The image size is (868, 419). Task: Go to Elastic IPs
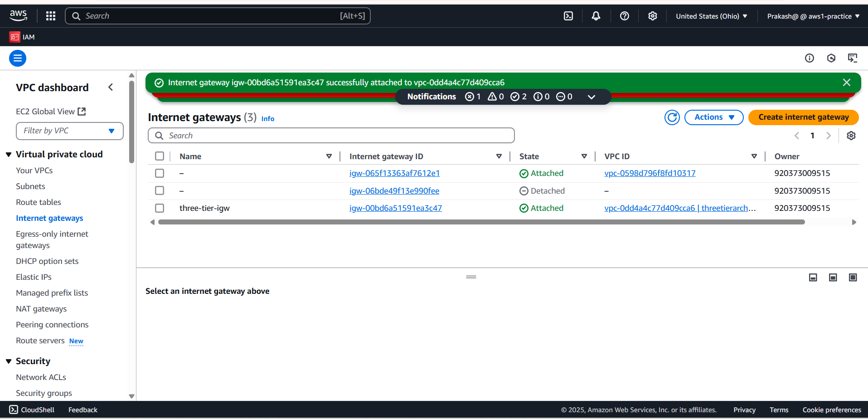pyautogui.click(x=34, y=277)
